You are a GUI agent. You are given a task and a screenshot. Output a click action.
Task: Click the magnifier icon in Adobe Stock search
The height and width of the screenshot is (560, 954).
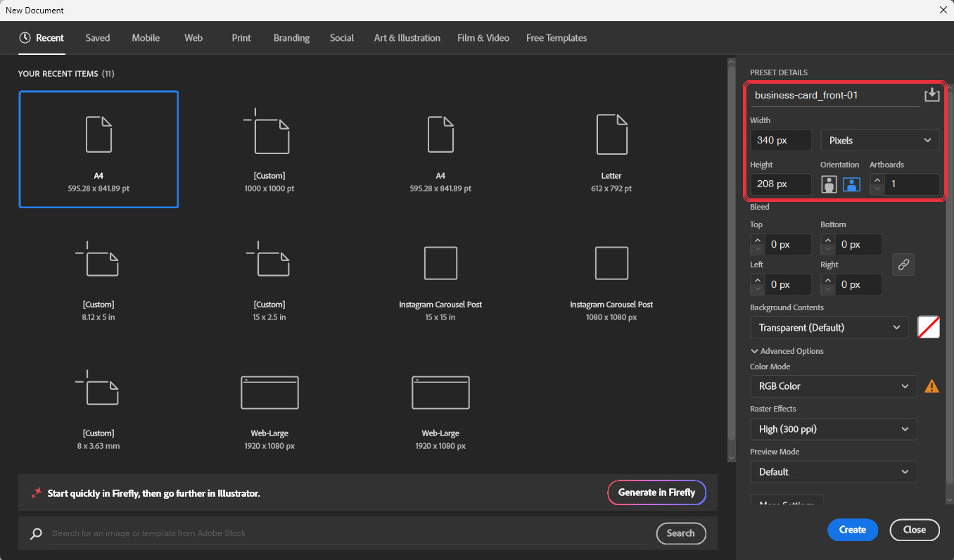pyautogui.click(x=36, y=533)
